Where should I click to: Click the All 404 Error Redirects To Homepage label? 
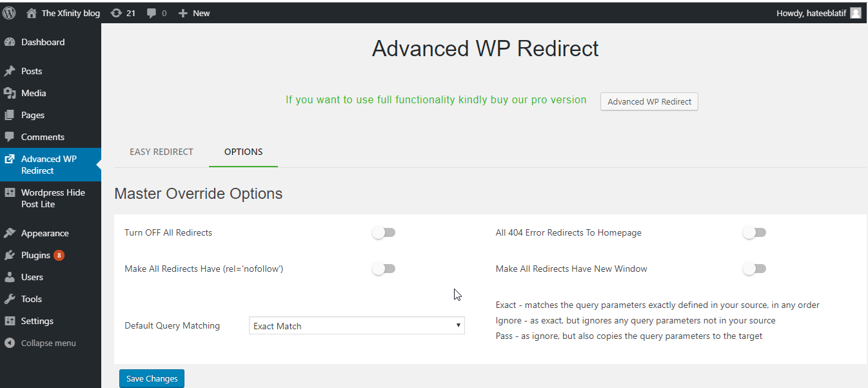point(568,232)
